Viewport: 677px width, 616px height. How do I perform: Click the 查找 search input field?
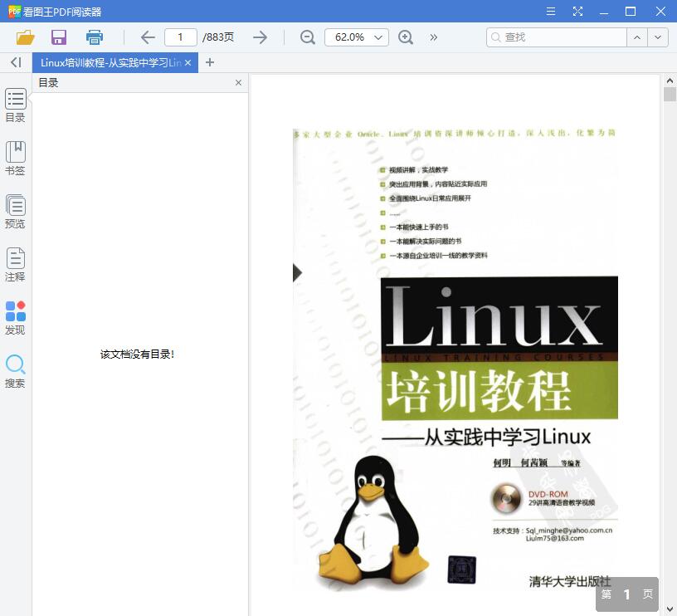tap(556, 37)
